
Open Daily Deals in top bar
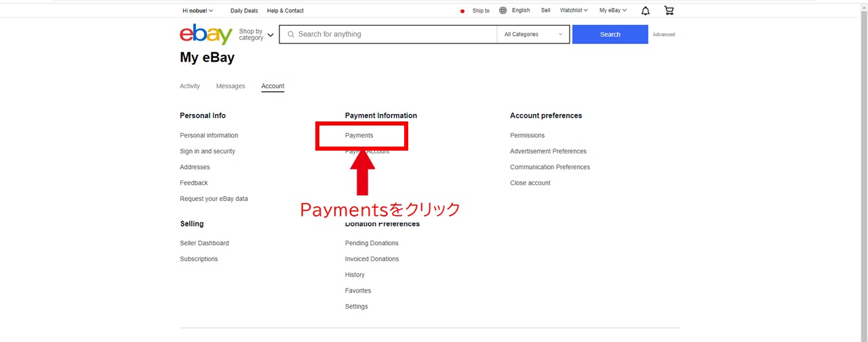[x=244, y=11]
